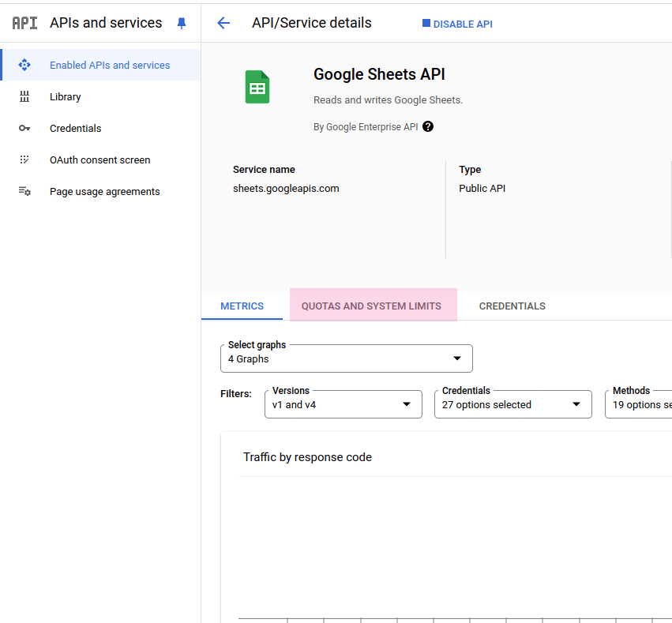Click the Enabled APIs and services icon
672x623 pixels.
coord(24,65)
